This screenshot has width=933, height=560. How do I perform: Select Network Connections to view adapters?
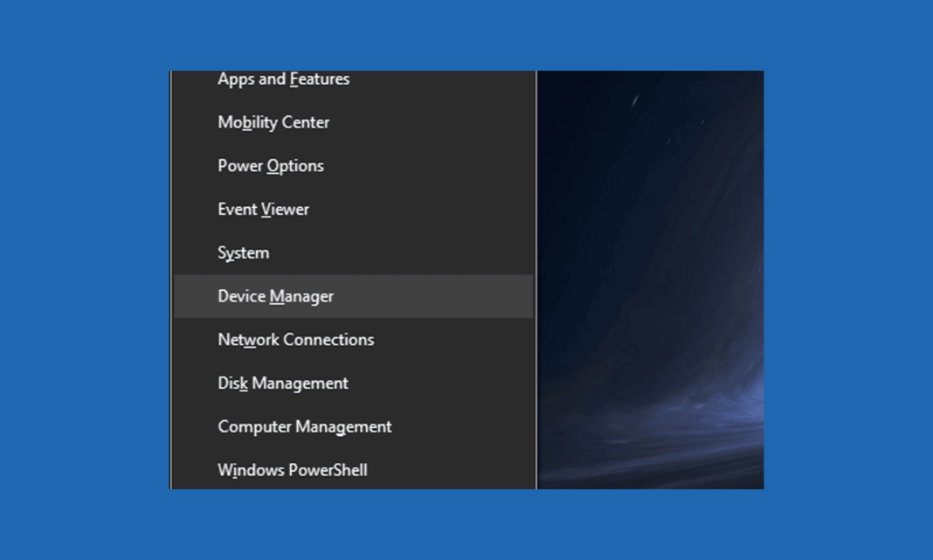296,339
